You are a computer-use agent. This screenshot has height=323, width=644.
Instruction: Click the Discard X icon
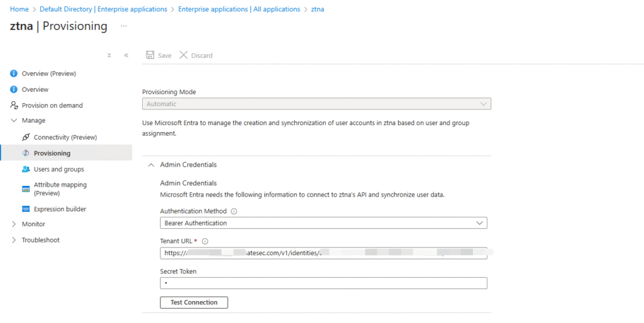[184, 55]
